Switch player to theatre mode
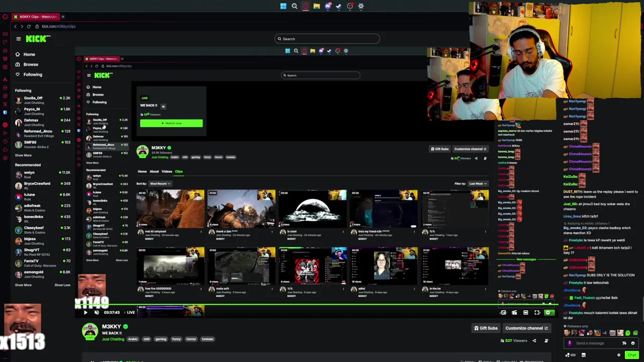Image resolution: width=644 pixels, height=362 pixels. click(525, 313)
